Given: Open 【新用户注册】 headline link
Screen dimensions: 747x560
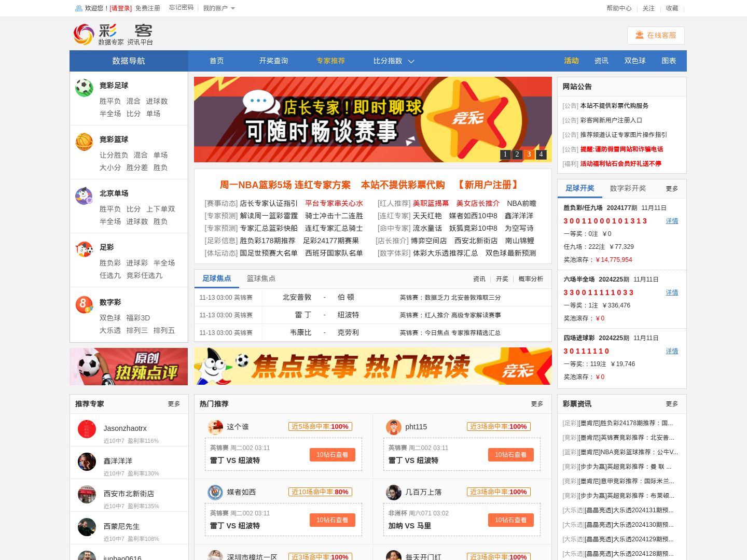Looking at the screenshot, I should click(x=488, y=185).
